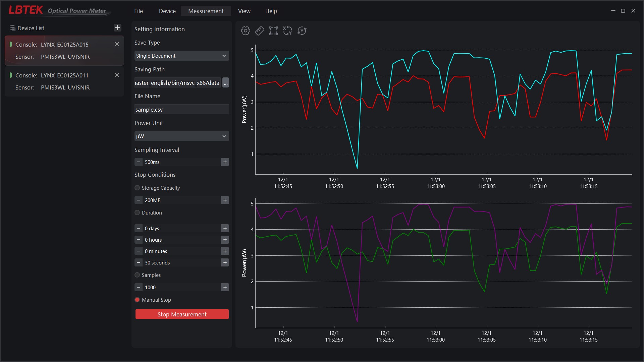Choose the Samples stop condition
The width and height of the screenshot is (644, 362).
tap(137, 275)
